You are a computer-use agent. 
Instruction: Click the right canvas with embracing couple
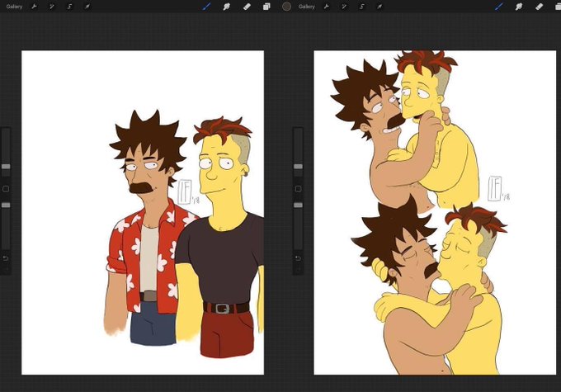[435, 213]
